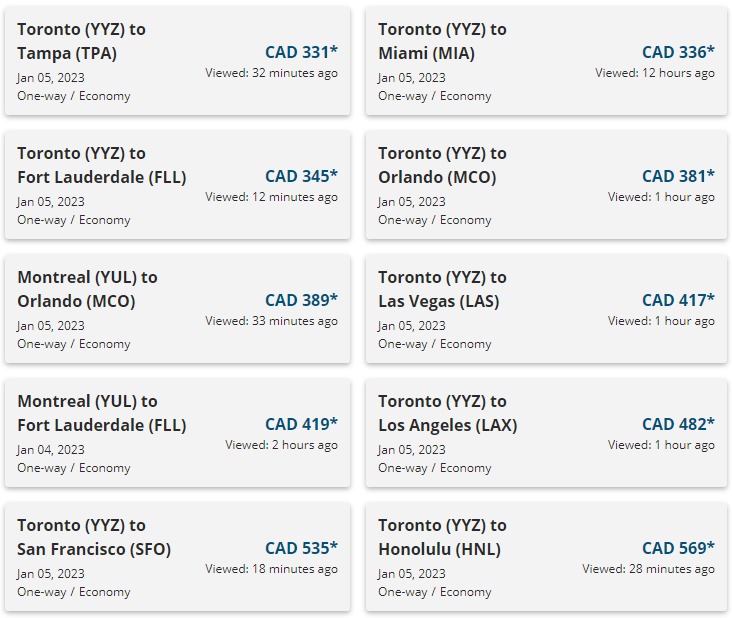
Task: Click the CAD 535 San Francisco price
Action: [301, 548]
